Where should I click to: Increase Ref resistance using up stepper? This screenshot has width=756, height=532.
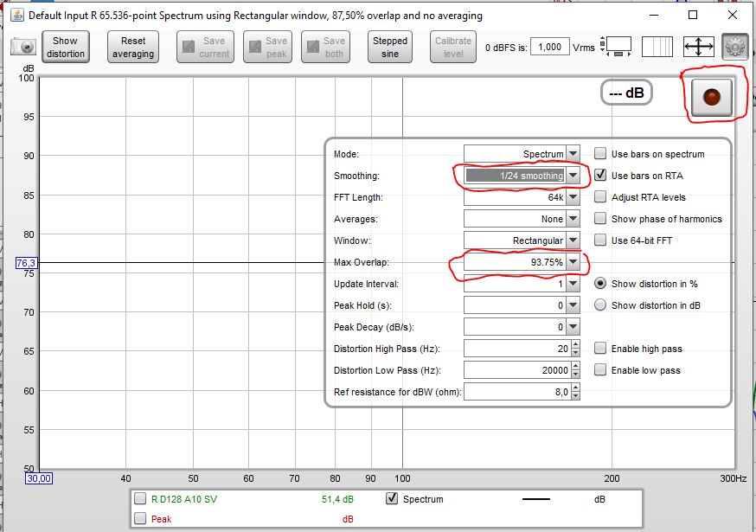coord(575,388)
